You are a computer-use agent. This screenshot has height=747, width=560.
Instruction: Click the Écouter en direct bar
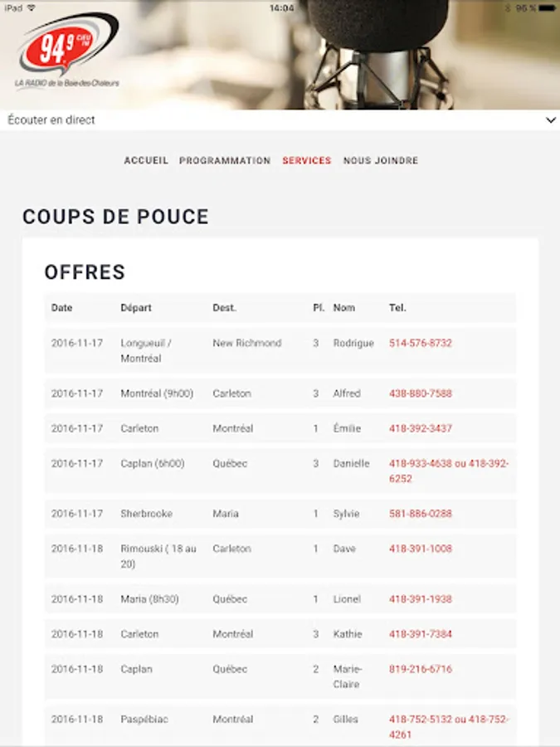(249, 120)
